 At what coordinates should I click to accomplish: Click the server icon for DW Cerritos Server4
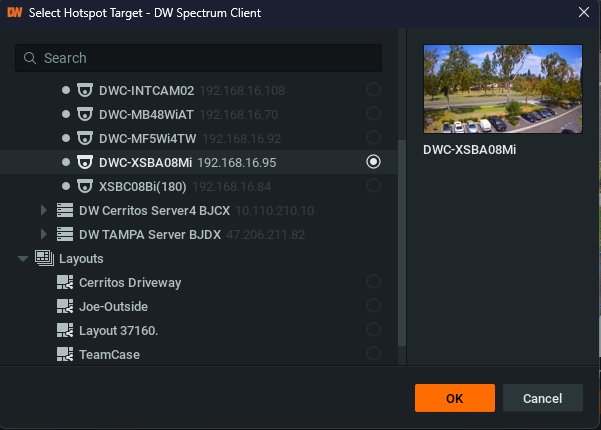(x=65, y=210)
